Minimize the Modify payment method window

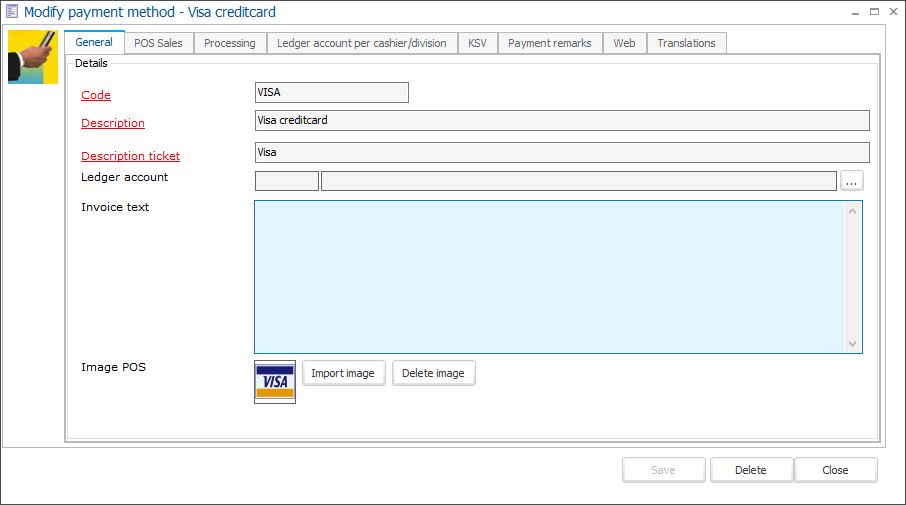pyautogui.click(x=855, y=12)
